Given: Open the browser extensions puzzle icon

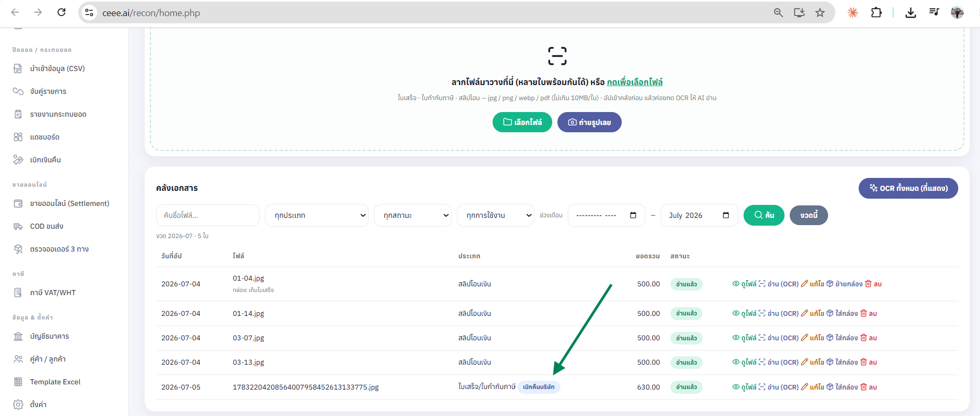Looking at the screenshot, I should pyautogui.click(x=876, y=12).
